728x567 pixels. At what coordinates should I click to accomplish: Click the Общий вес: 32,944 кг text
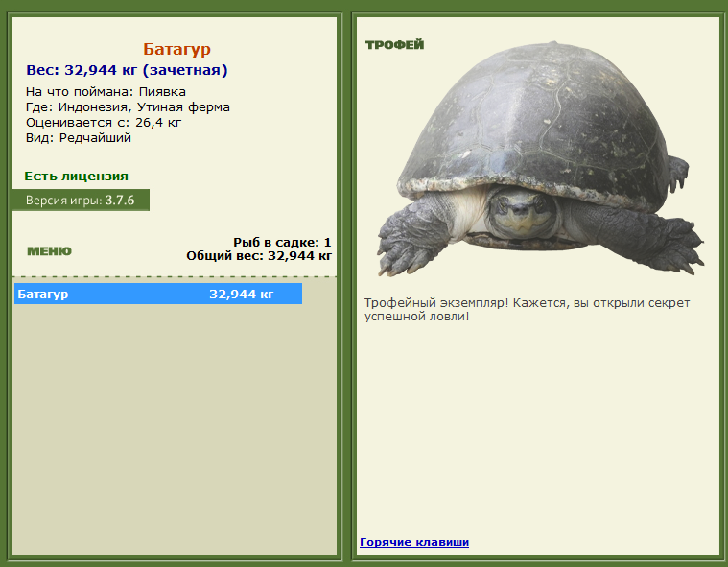[259, 256]
